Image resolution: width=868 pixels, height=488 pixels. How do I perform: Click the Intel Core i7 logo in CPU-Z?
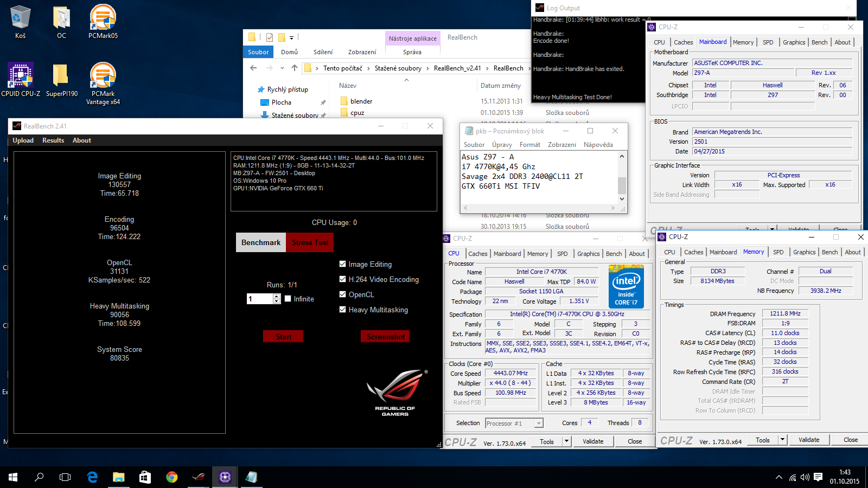coord(626,286)
